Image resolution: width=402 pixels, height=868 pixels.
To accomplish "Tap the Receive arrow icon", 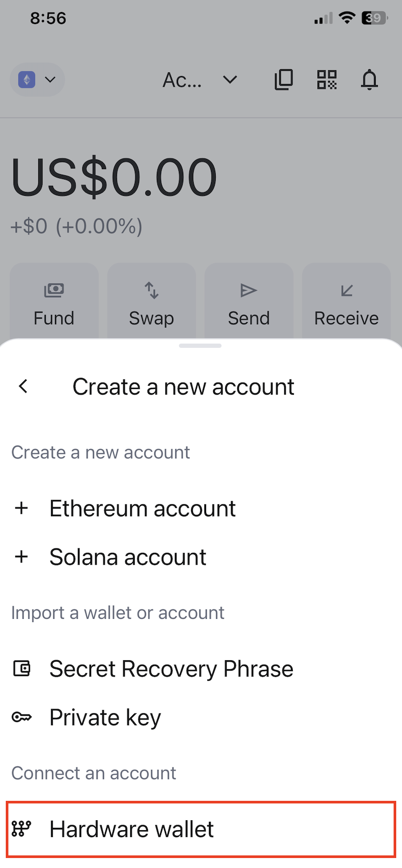I will point(346,290).
